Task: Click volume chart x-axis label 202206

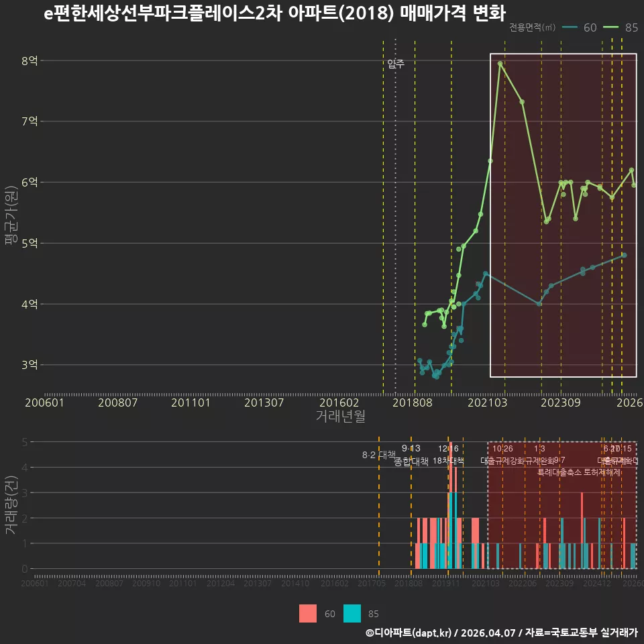Action: pos(523,583)
